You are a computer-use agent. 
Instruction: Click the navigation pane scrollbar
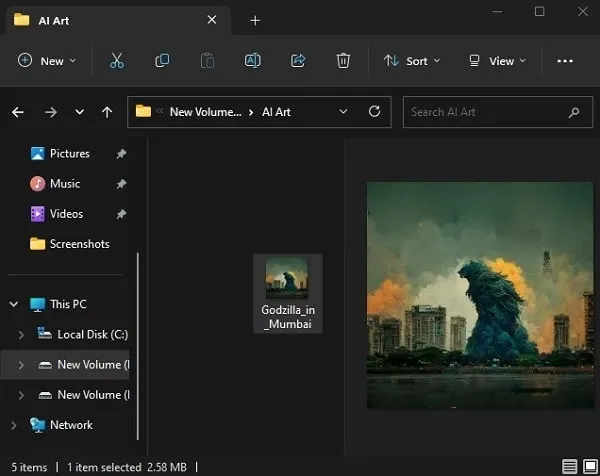(138, 346)
